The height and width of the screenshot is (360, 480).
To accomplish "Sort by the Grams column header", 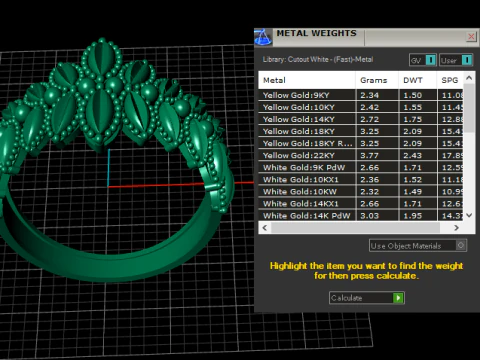I will click(377, 80).
